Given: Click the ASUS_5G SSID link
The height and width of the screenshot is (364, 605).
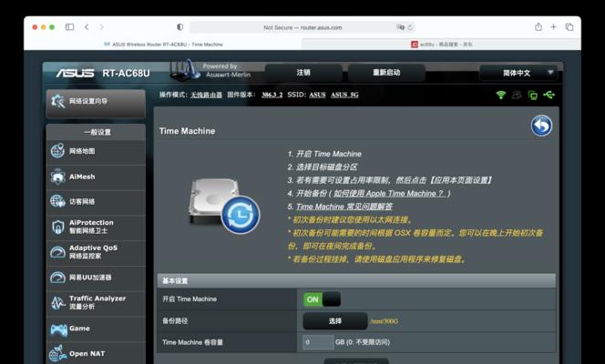Looking at the screenshot, I should [x=344, y=95].
